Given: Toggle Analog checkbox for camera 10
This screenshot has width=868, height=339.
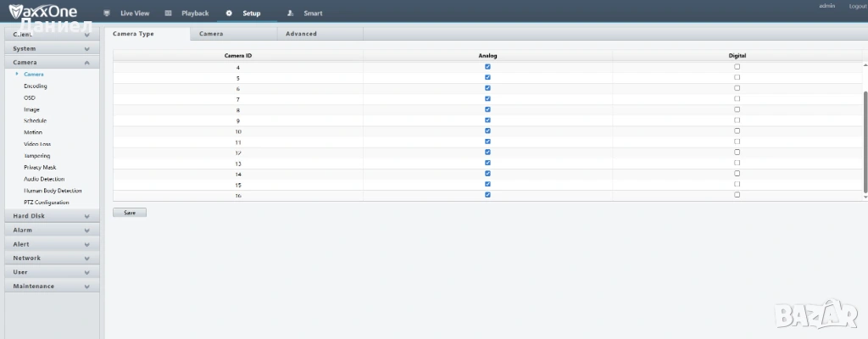Looking at the screenshot, I should (487, 131).
